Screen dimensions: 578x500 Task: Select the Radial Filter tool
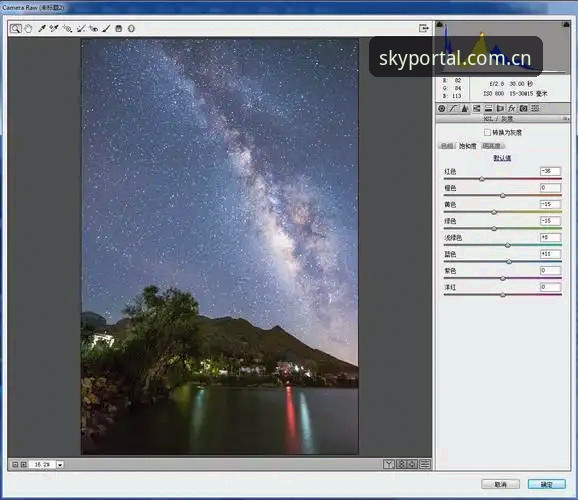[131, 28]
